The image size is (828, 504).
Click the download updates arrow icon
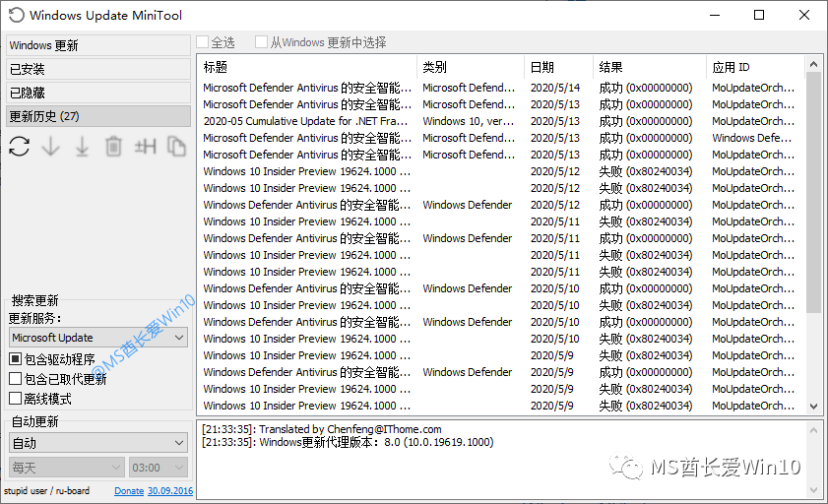coord(50,147)
